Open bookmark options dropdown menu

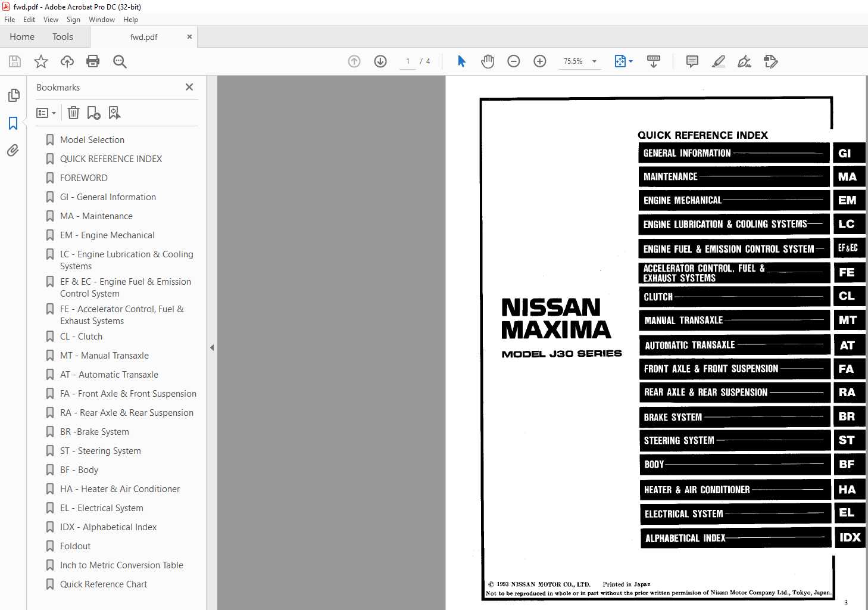click(46, 113)
